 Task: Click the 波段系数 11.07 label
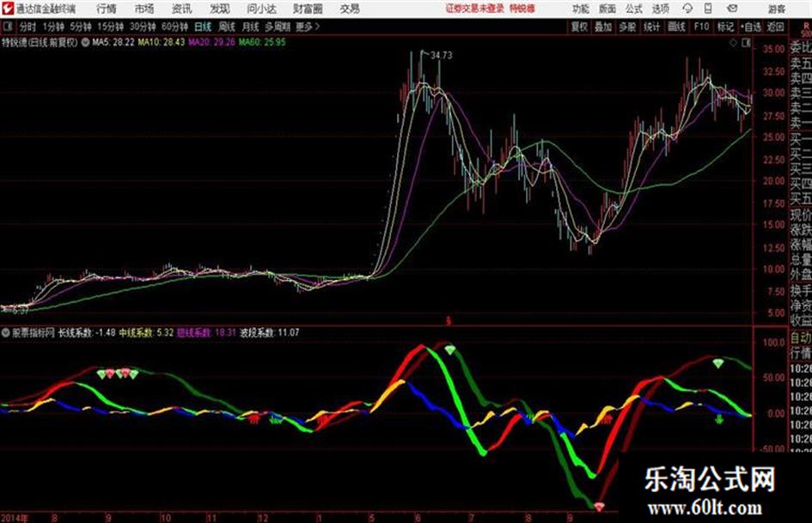(x=269, y=333)
